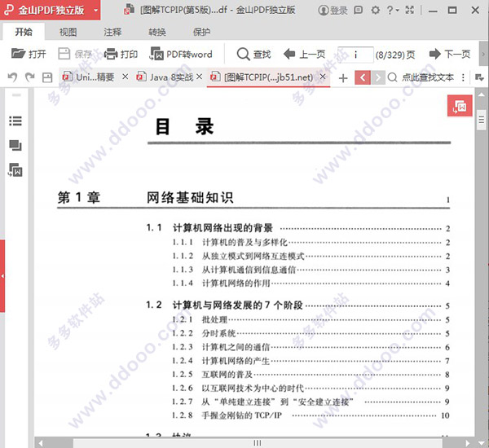Close the Uni...精要 document tab

pyautogui.click(x=125, y=77)
